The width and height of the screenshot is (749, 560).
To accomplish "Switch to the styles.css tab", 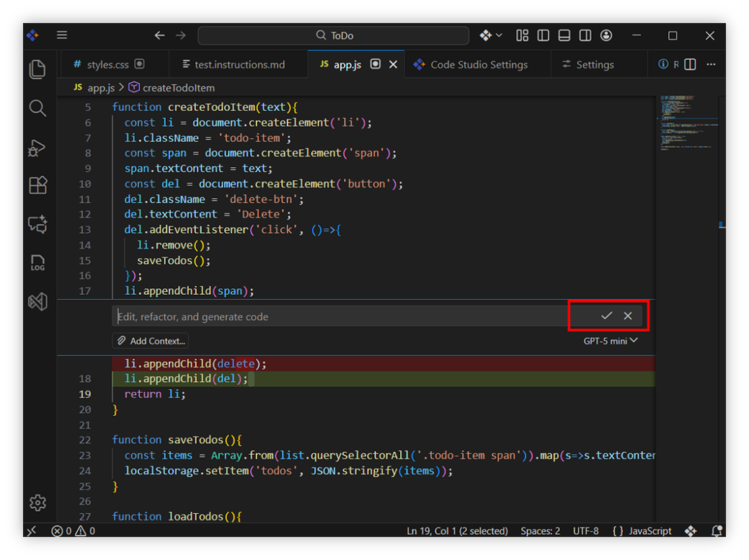I will (x=107, y=64).
